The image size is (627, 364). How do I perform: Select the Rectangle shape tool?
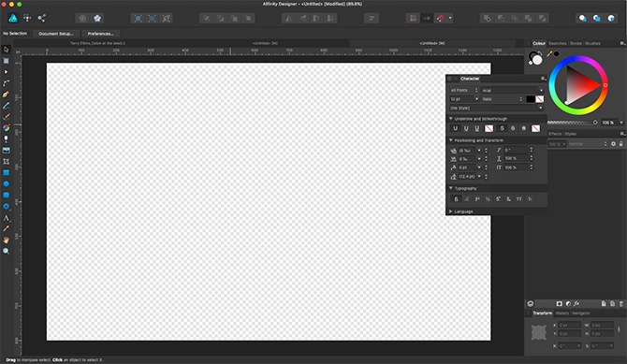pyautogui.click(x=6, y=173)
